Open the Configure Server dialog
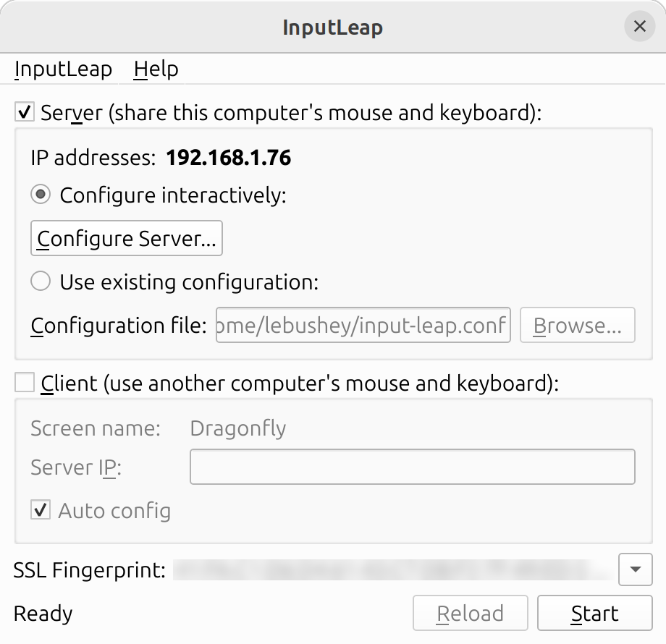This screenshot has width=666, height=644. point(127,238)
